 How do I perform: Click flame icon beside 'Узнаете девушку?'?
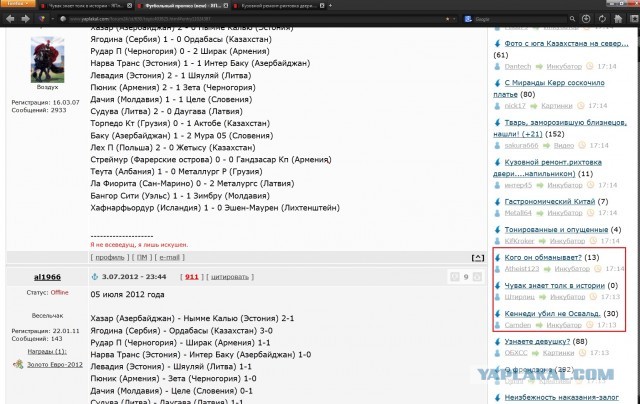(x=497, y=342)
